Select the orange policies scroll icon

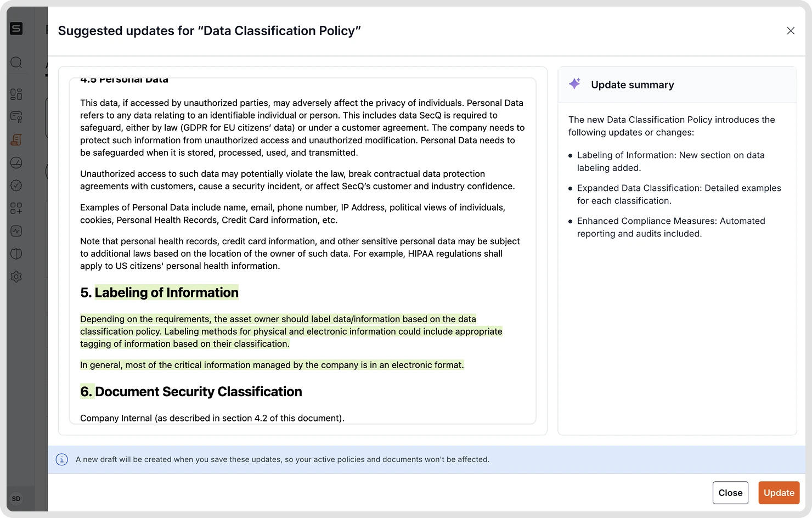[16, 140]
